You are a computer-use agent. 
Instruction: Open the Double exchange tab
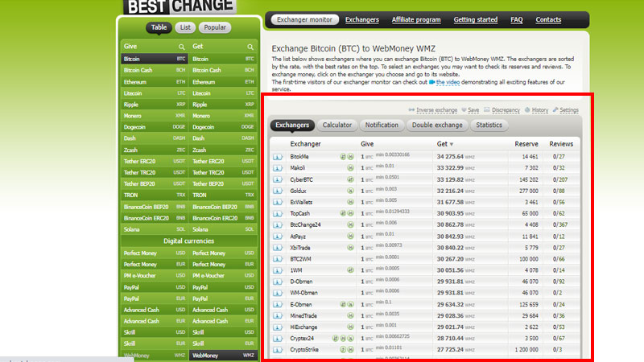(437, 125)
